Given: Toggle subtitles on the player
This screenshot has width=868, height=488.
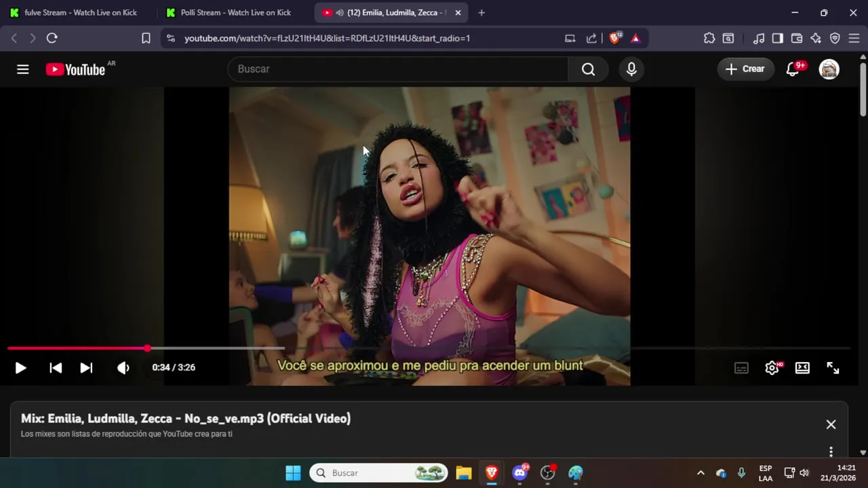Looking at the screenshot, I should [x=741, y=368].
